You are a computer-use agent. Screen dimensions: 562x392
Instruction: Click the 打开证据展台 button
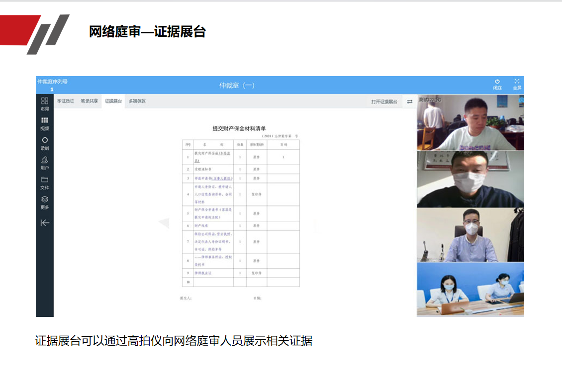tap(384, 102)
